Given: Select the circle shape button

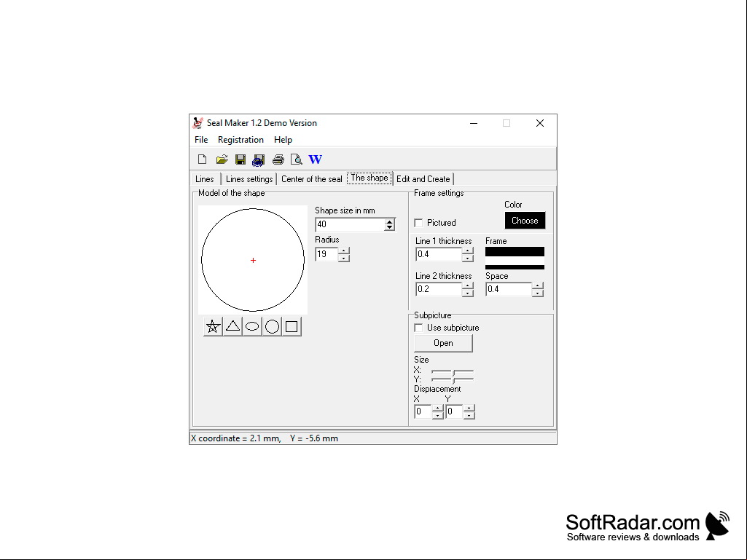Looking at the screenshot, I should (x=272, y=327).
